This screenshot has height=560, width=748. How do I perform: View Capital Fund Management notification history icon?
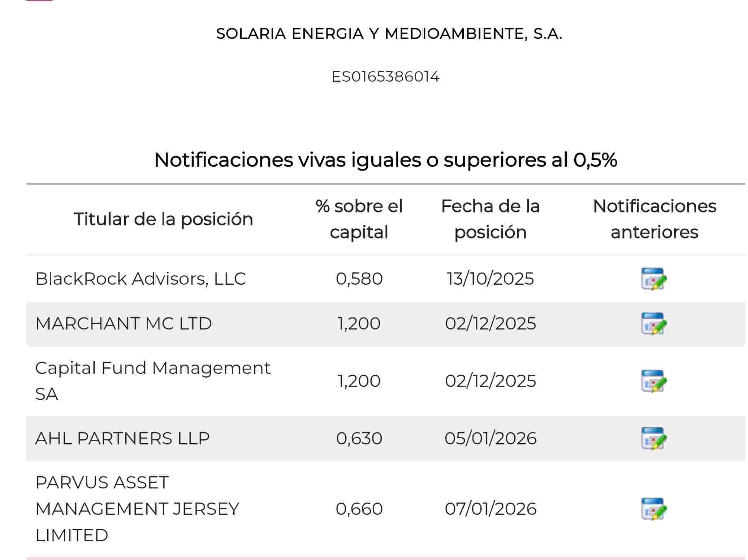[x=653, y=381]
